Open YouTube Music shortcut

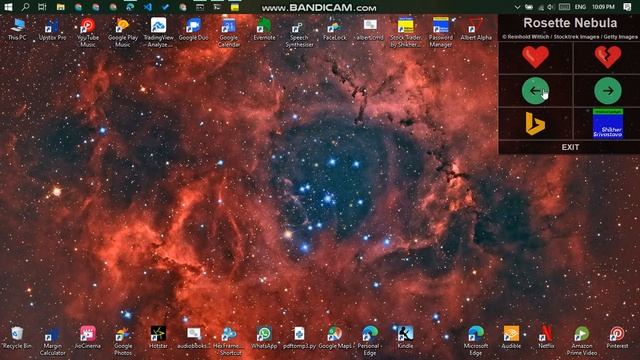click(88, 32)
